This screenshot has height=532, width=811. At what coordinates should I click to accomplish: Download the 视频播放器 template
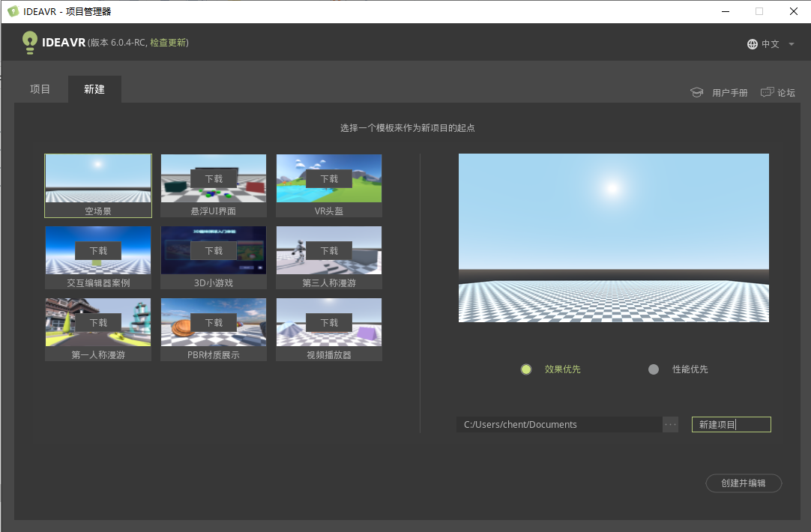coord(329,323)
